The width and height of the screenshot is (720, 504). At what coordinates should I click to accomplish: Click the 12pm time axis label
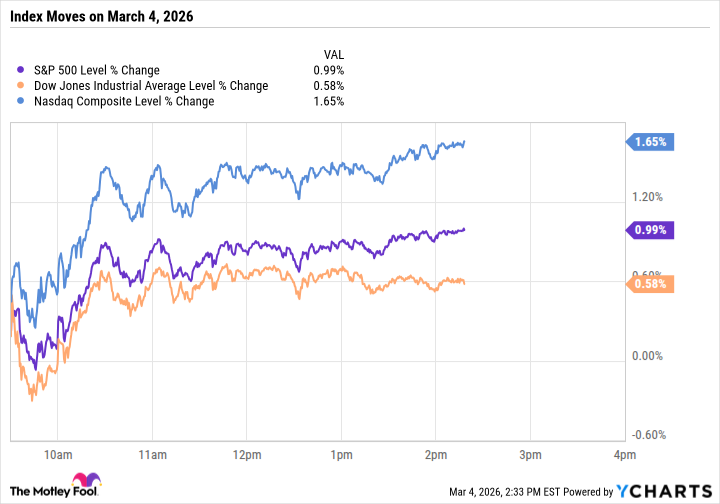[246, 454]
